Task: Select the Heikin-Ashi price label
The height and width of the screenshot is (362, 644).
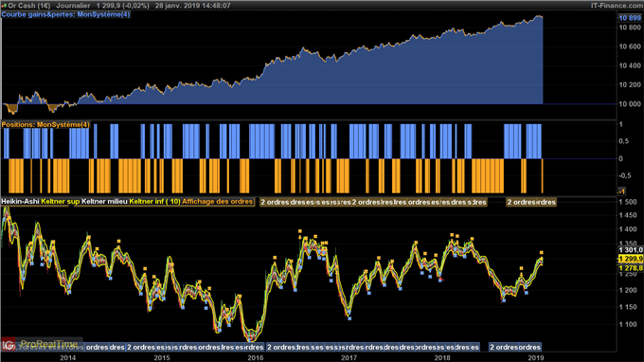Action: coord(20,201)
